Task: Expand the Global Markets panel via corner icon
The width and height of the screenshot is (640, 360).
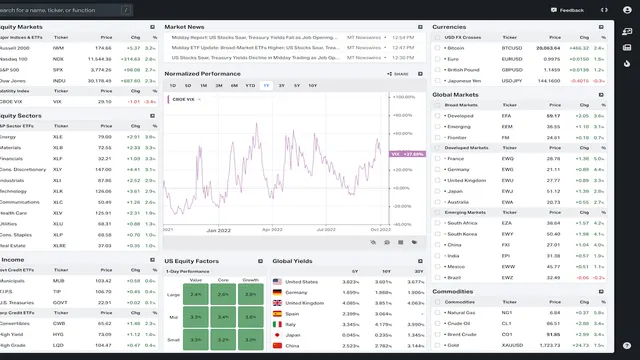Action: (x=601, y=95)
